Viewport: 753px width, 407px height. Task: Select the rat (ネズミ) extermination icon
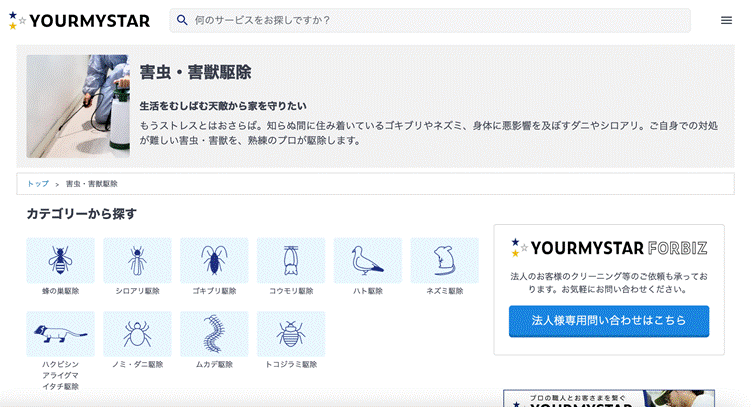[x=444, y=261]
